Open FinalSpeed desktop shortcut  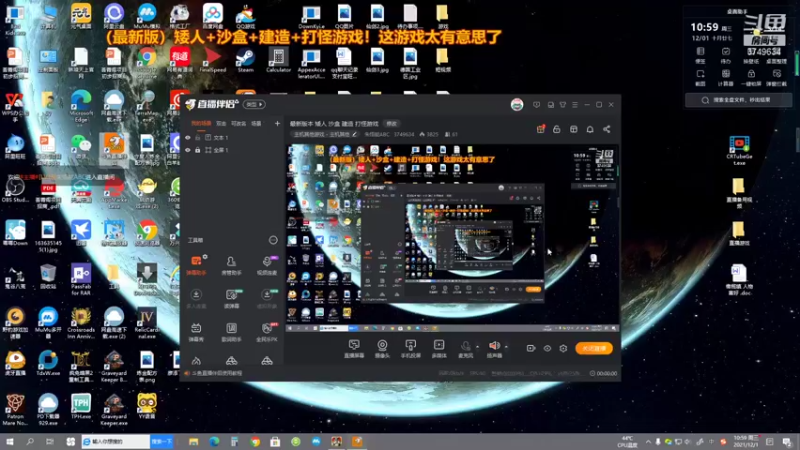pos(213,60)
